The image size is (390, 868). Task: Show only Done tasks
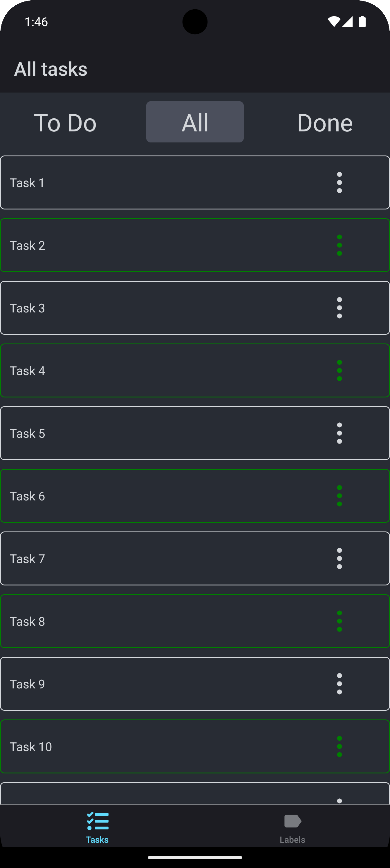325,122
